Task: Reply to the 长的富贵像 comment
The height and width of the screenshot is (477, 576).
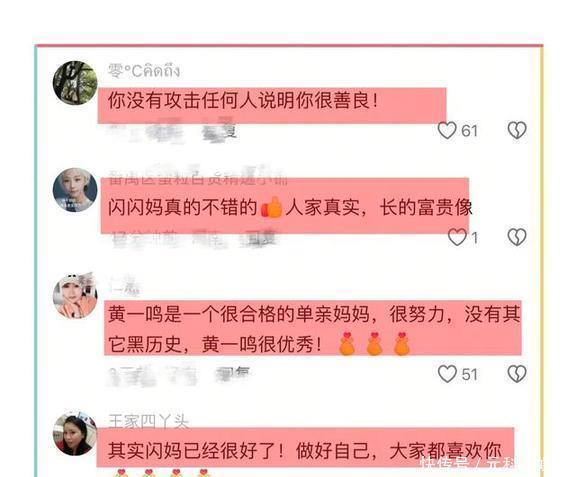Action: [262, 239]
